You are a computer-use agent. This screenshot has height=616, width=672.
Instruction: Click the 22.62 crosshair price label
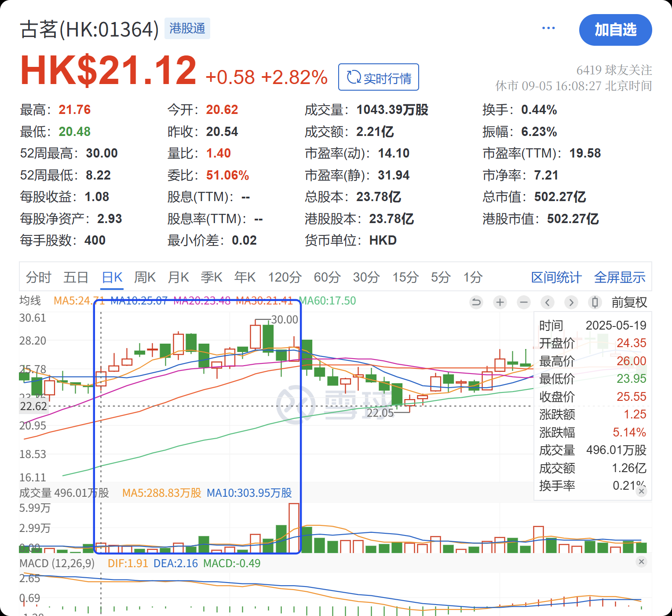coord(33,406)
